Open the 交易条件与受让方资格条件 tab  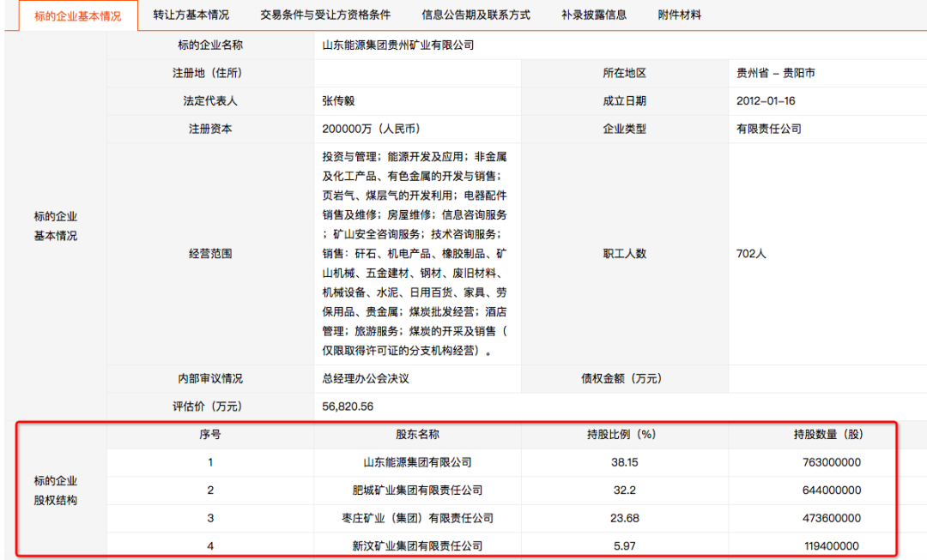click(325, 15)
